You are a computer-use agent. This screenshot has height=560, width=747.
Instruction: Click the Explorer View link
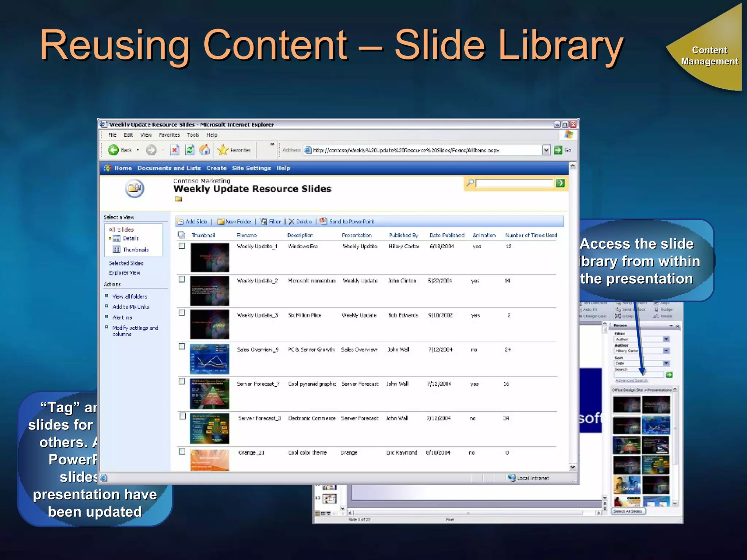(124, 273)
